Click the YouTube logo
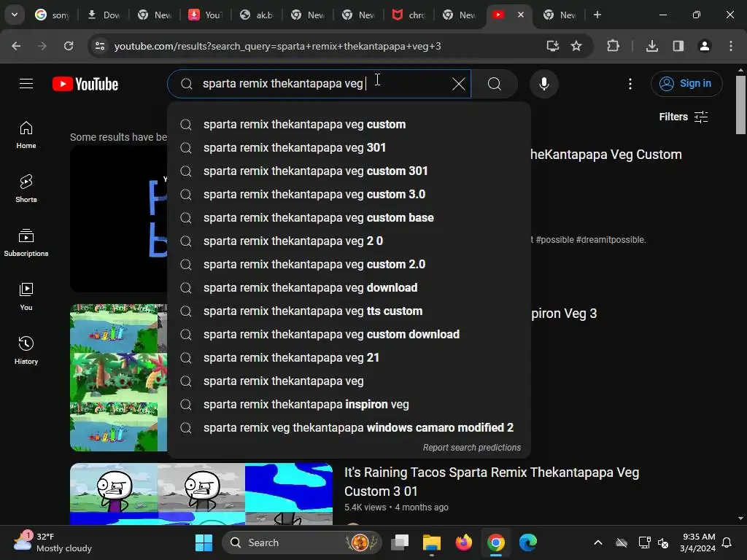Image resolution: width=747 pixels, height=560 pixels. (x=85, y=84)
